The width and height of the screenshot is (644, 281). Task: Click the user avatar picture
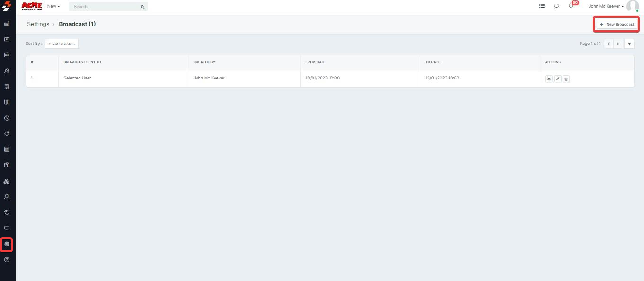click(633, 6)
